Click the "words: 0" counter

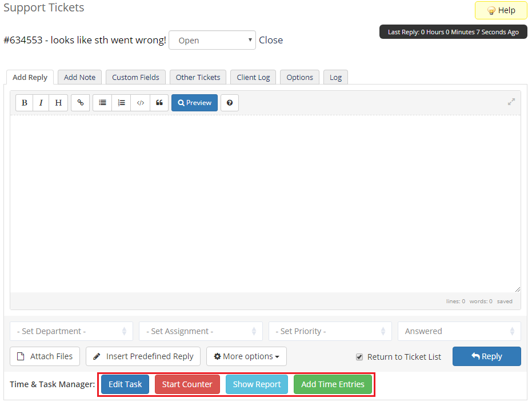click(481, 301)
